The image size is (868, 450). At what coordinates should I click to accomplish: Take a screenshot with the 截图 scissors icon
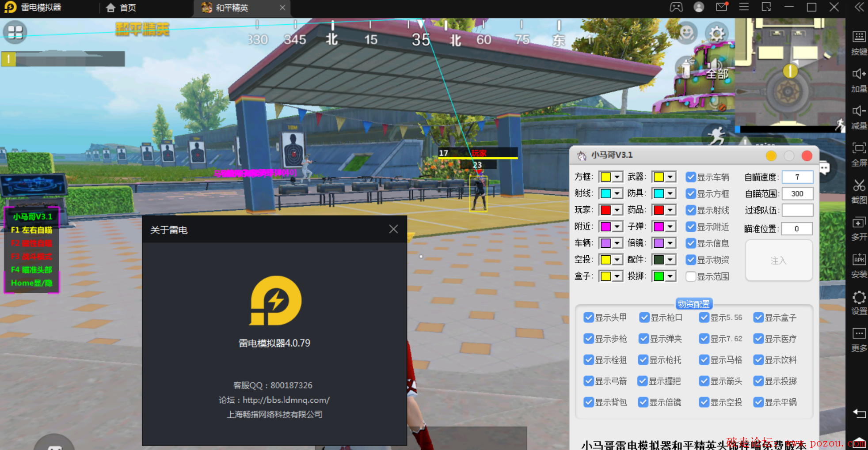click(x=859, y=185)
